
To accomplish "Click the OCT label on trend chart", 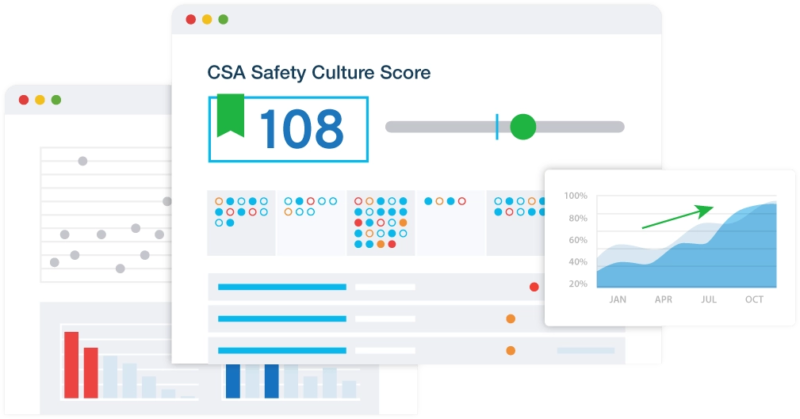I will [x=754, y=300].
